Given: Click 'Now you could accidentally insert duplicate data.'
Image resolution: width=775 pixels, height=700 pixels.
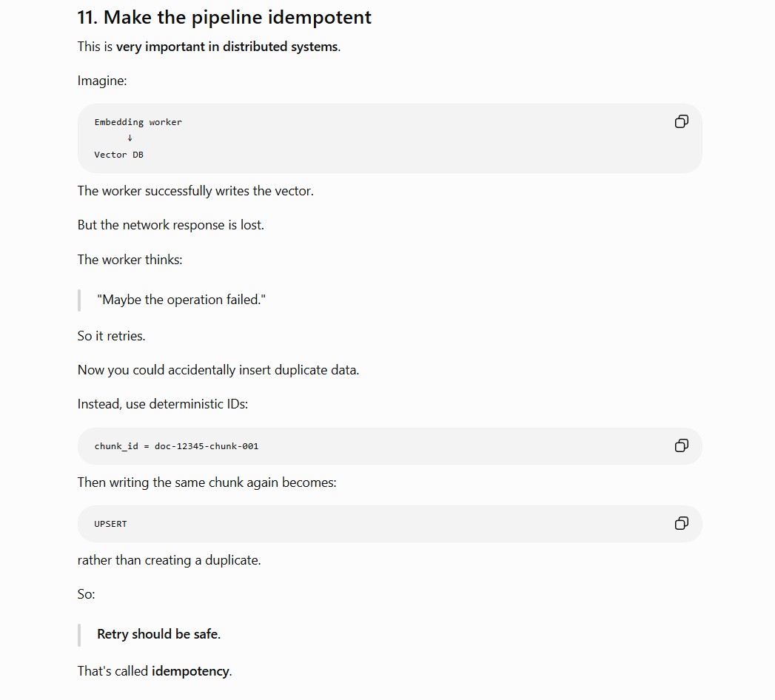Looking at the screenshot, I should tap(218, 370).
